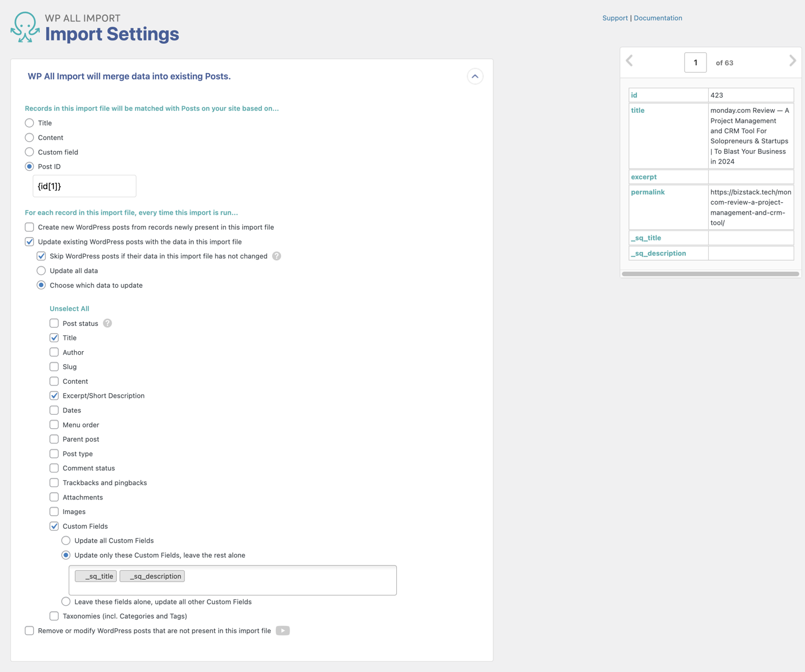Click the _sq_title field tag
This screenshot has width=805, height=672.
click(96, 576)
